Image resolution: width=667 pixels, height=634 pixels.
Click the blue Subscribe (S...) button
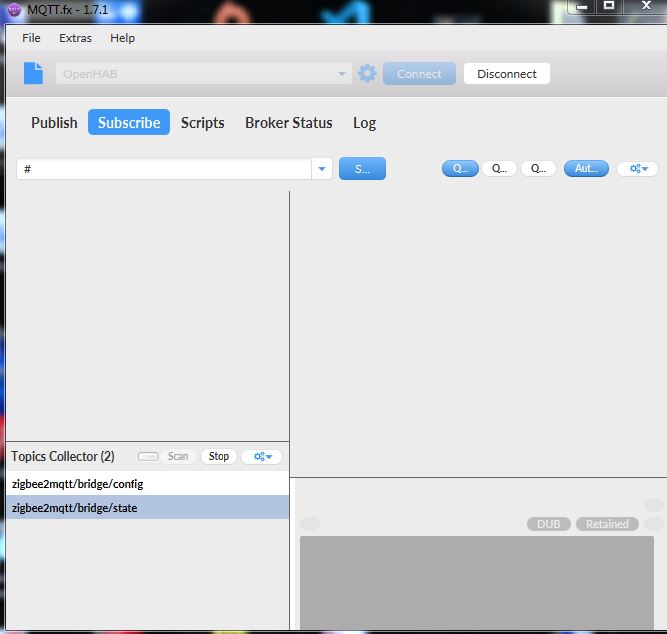[x=362, y=169]
